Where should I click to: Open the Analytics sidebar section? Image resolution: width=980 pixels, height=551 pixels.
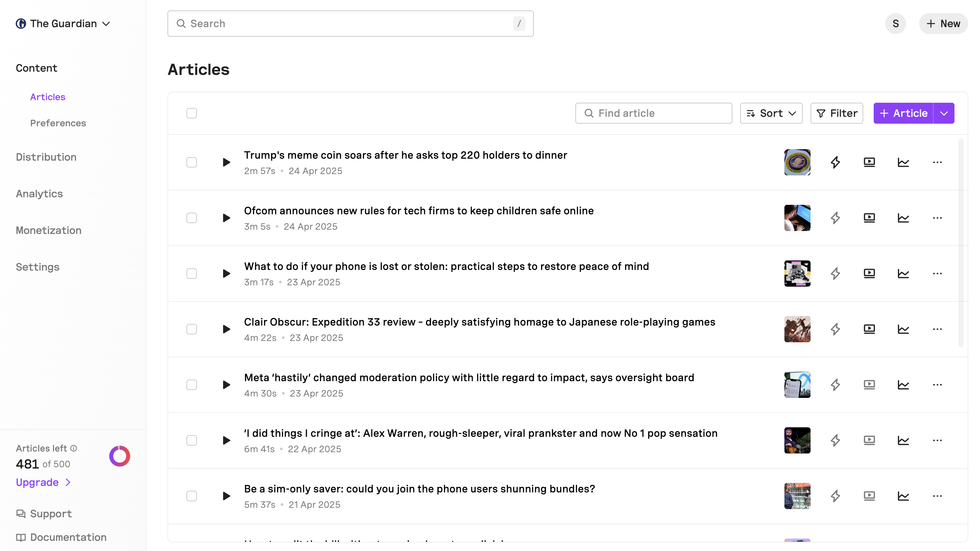click(x=39, y=194)
